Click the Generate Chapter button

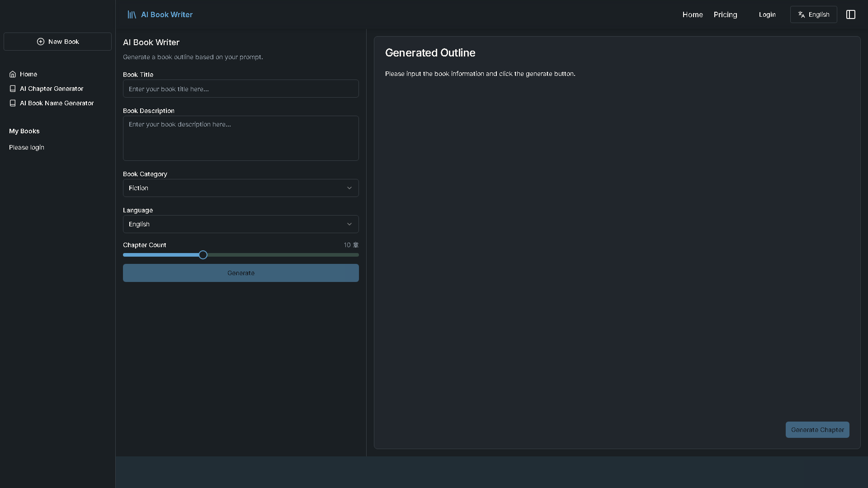tap(817, 430)
